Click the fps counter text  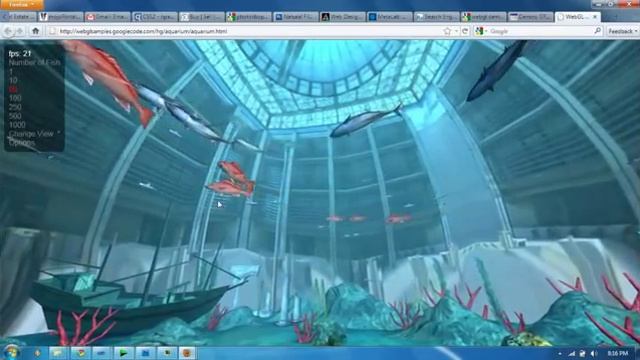tap(20, 53)
